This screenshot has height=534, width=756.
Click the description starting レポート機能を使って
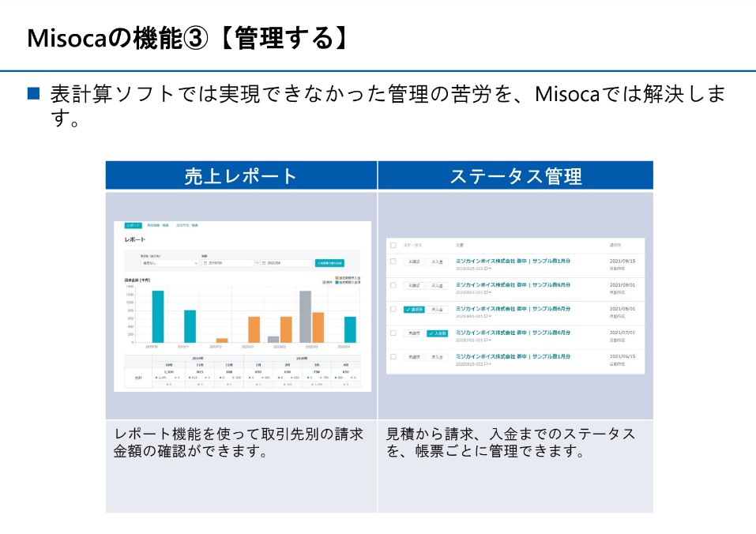pyautogui.click(x=239, y=442)
